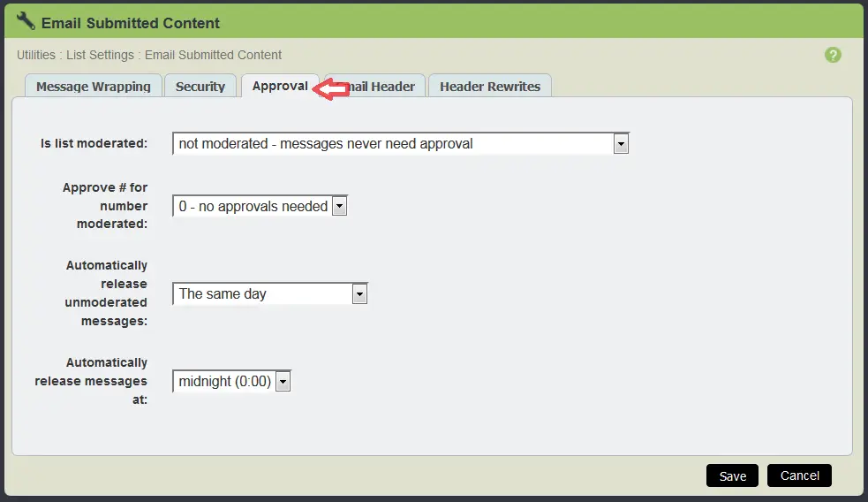Click the 'midnight (0:00)' select field
The height and width of the screenshot is (502, 868).
pos(231,382)
